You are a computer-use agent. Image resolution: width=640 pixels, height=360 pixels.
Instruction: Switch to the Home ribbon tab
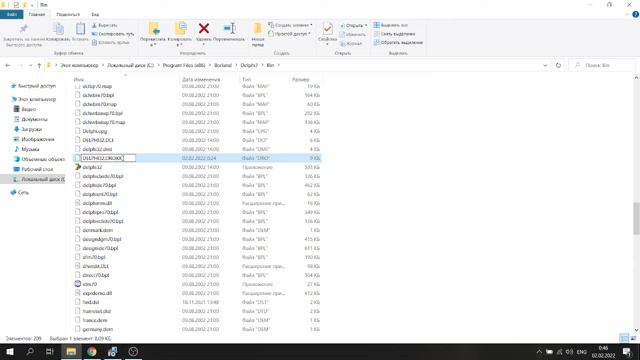[37, 14]
